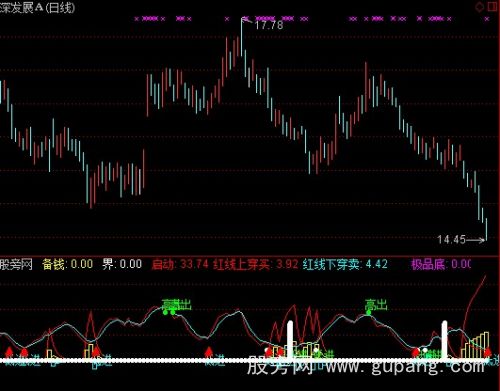The width and height of the screenshot is (500, 391).
Task: Click the square icon at chart top-right corner
Action: 493,6
